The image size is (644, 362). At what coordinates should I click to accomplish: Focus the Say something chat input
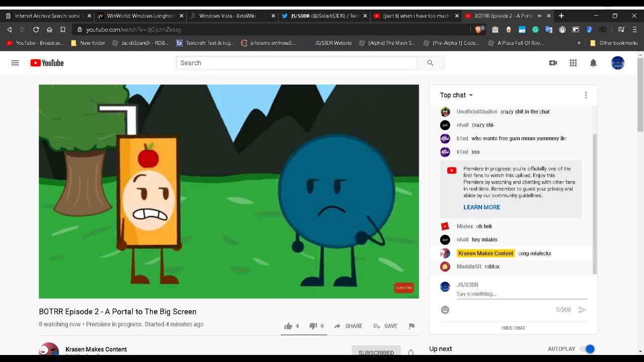click(x=522, y=294)
